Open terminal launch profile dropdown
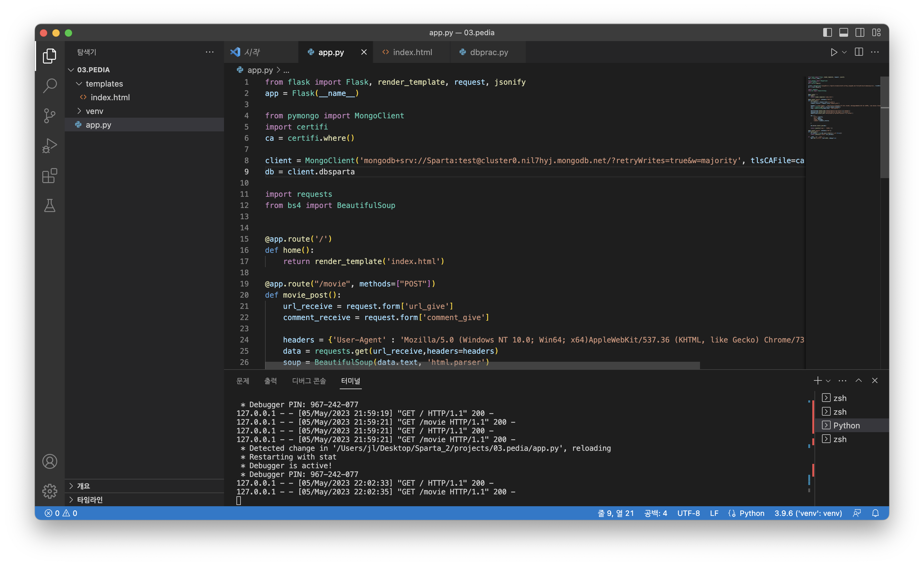 (x=828, y=380)
